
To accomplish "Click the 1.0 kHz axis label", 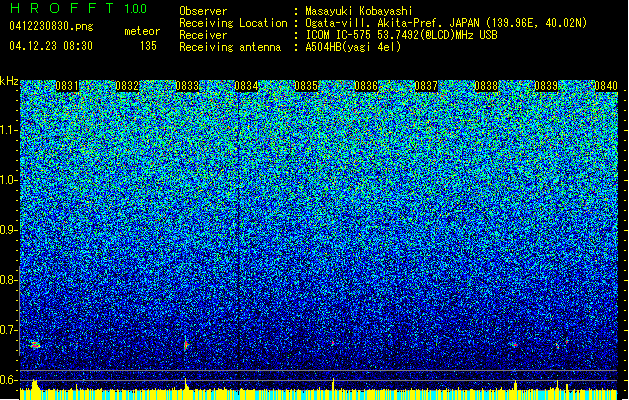I will point(9,181).
